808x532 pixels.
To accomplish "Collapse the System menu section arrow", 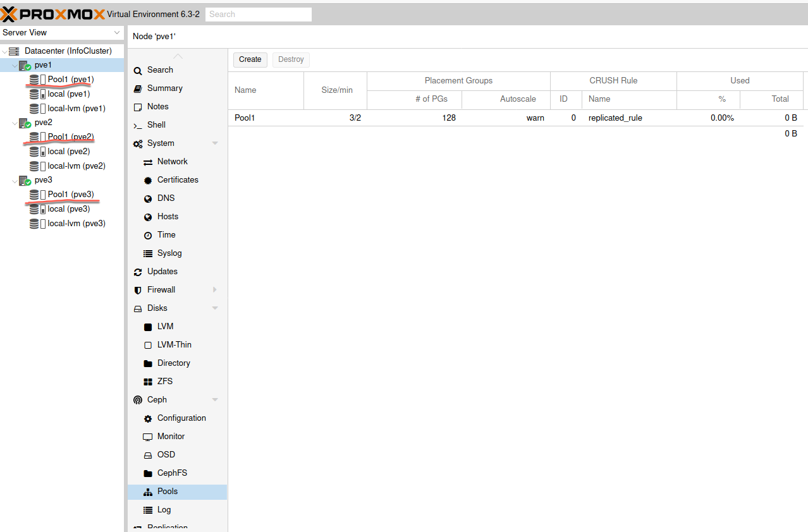I will pyautogui.click(x=215, y=143).
